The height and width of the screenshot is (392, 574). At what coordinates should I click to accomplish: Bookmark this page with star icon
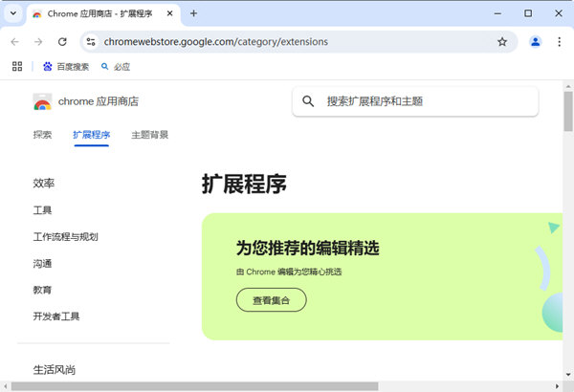[x=502, y=42]
